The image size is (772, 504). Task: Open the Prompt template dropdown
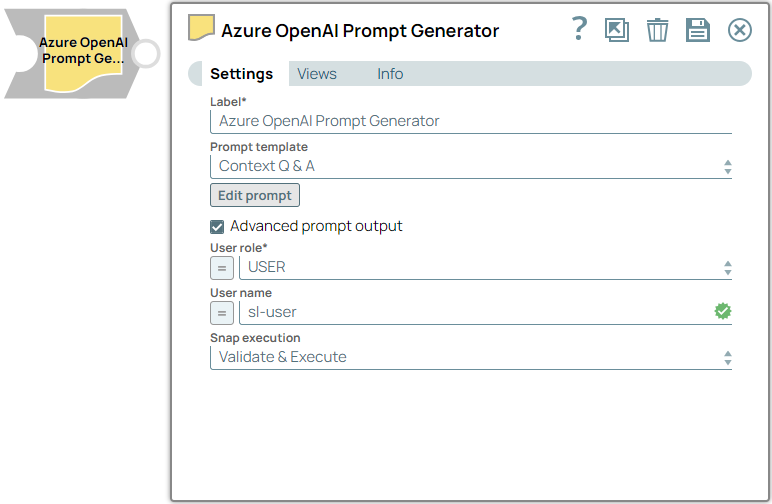click(x=471, y=166)
